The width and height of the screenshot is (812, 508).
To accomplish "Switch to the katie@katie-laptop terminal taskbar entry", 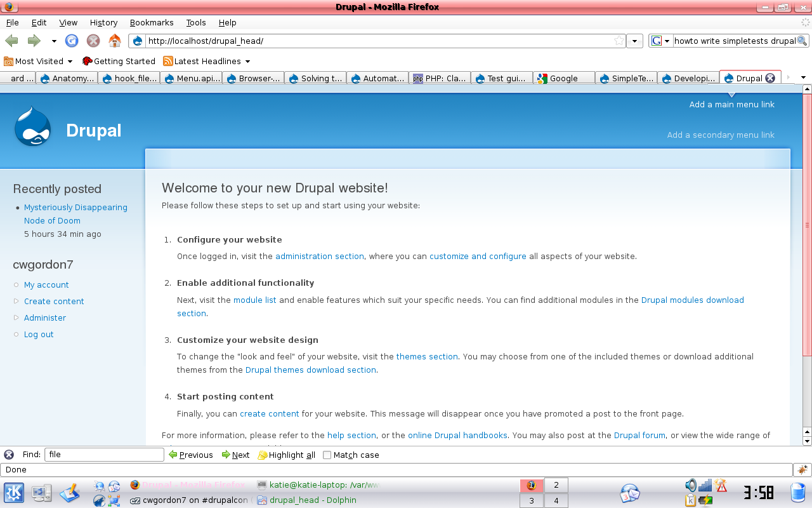I will pos(318,485).
